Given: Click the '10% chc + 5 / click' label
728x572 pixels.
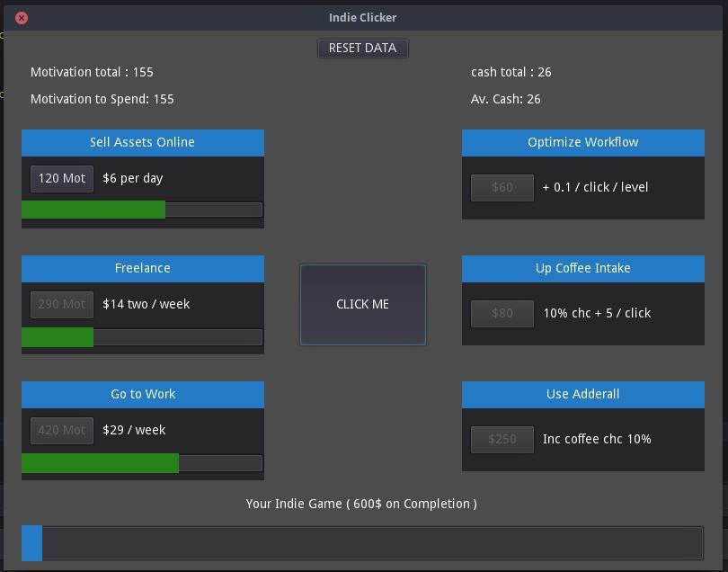Looking at the screenshot, I should pos(597,314).
